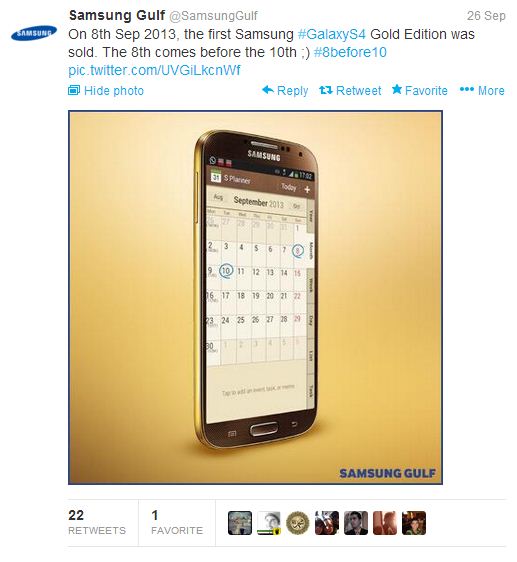517x562 pixels.
Task: Open the #GalaxyS4 hashtag
Action: pos(332,34)
